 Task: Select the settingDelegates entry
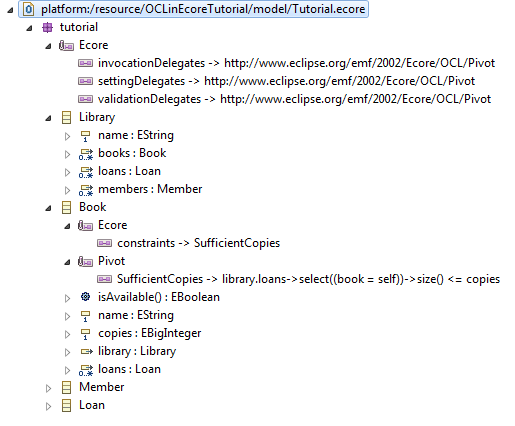[x=277, y=81]
